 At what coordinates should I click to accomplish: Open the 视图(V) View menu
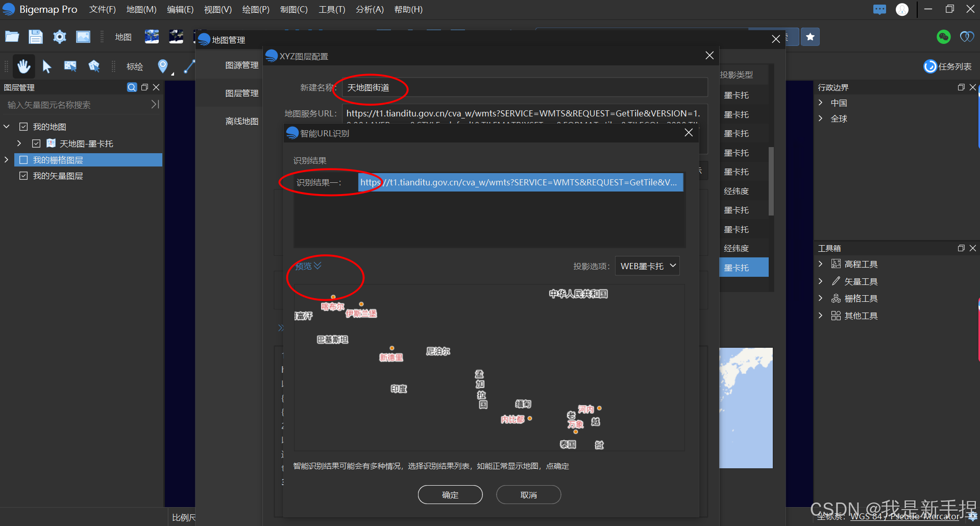pyautogui.click(x=218, y=9)
